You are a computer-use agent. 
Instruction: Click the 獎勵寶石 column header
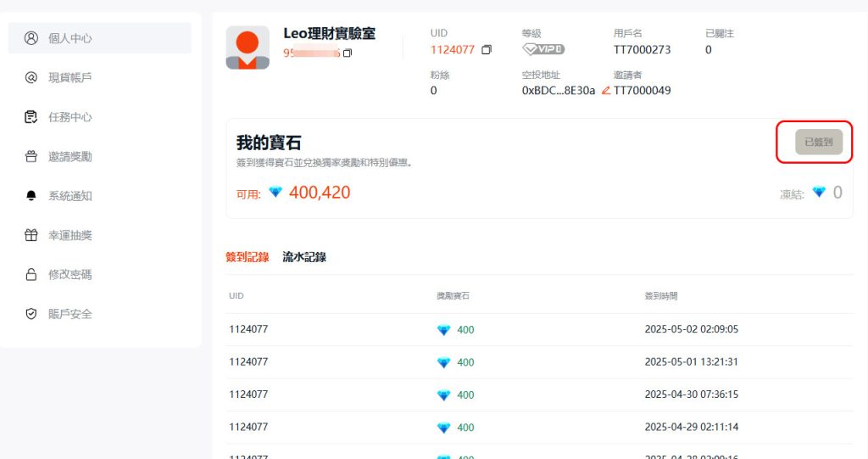pos(453,296)
